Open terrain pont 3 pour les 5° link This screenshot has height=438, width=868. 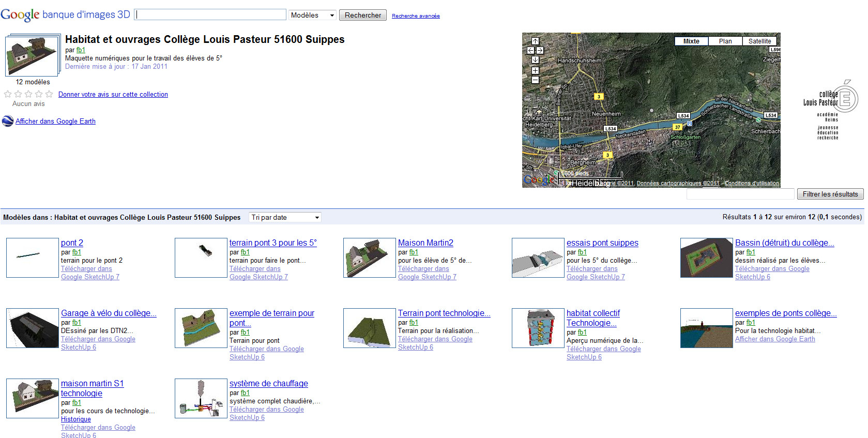pyautogui.click(x=273, y=243)
